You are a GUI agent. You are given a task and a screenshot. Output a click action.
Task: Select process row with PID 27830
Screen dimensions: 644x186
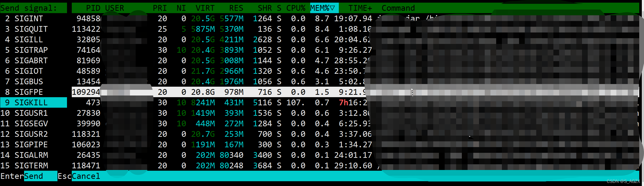tap(355, 113)
